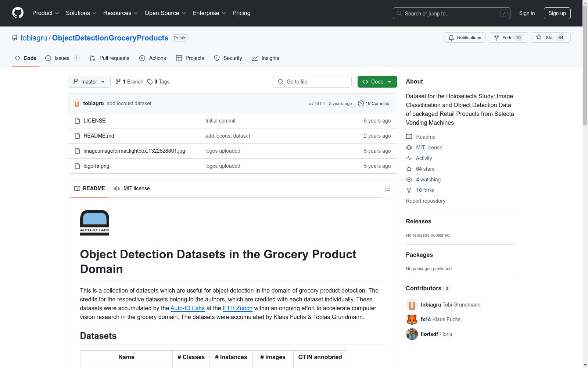Click the Notifications bell button
Screen dimensions: 588x368
coord(465,38)
